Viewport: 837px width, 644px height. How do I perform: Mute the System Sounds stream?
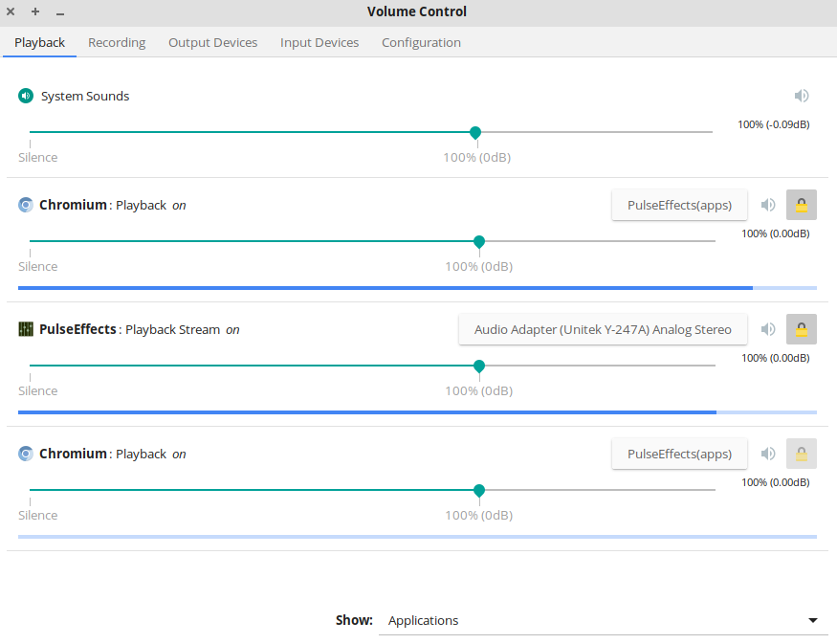click(x=802, y=96)
